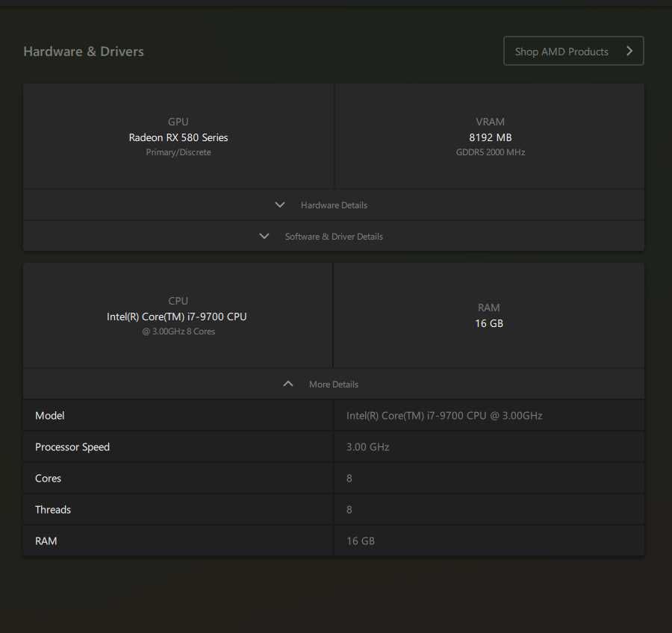Image resolution: width=672 pixels, height=633 pixels.
Task: Click the up chevron beside More Details
Action: click(x=288, y=384)
